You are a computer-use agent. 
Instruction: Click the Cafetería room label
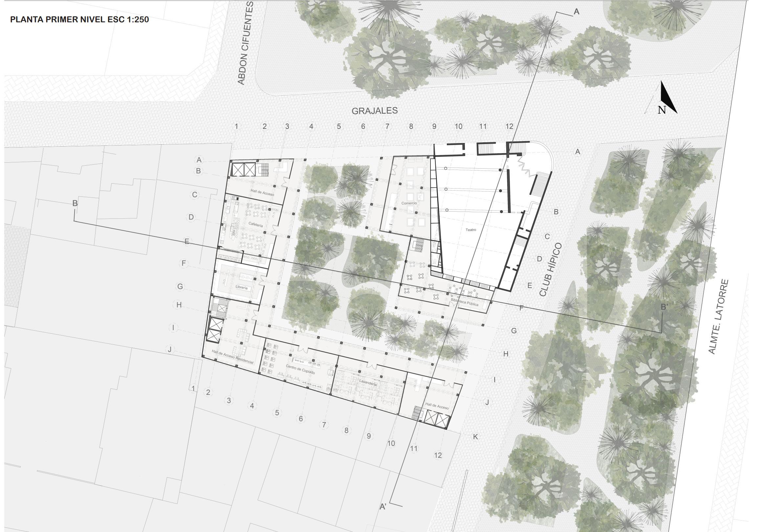[x=255, y=225]
